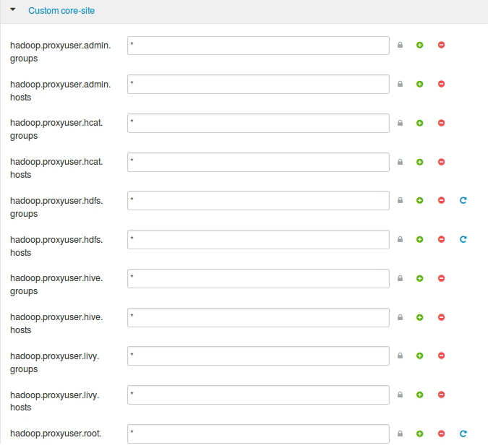Select the label 'hadoop.proxyuser.hcat.hosts'
488x448 pixels.
pos(56,168)
